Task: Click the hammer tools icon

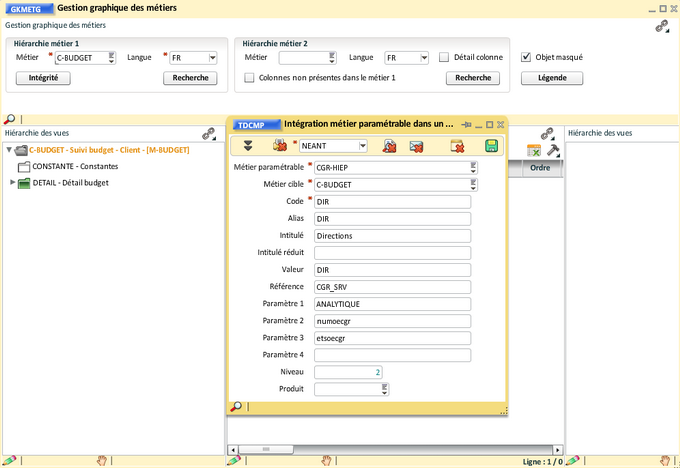Action: tap(553, 150)
